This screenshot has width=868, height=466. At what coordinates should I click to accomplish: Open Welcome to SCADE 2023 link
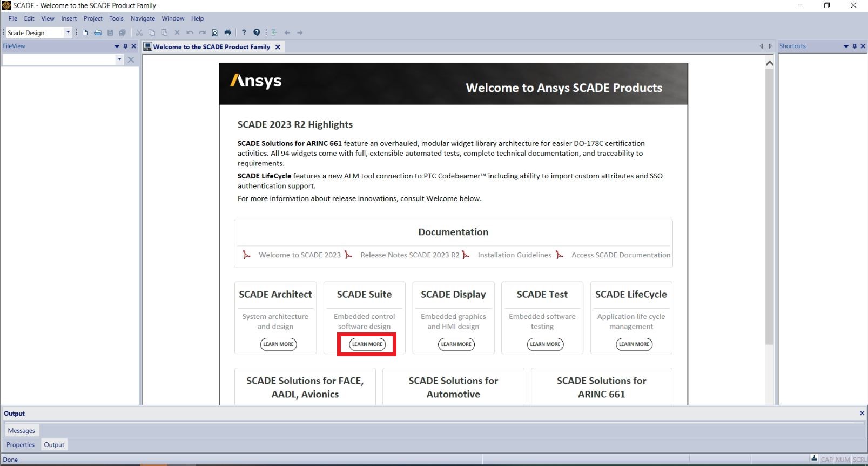tap(300, 255)
